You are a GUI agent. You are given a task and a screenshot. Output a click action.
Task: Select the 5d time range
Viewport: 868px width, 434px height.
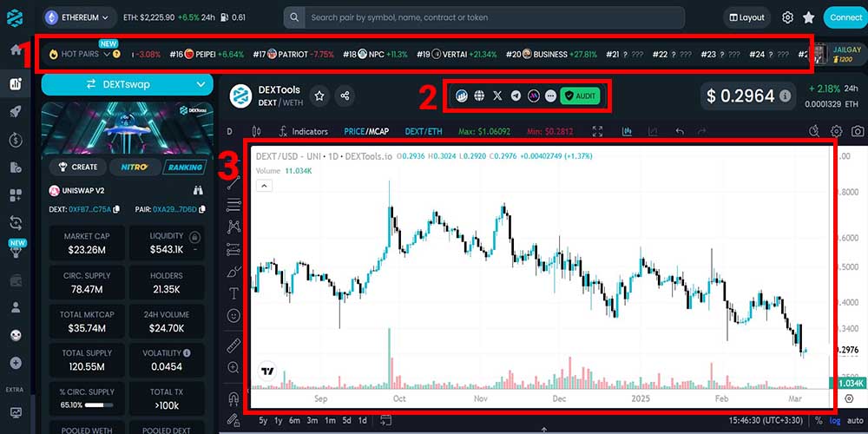(x=347, y=419)
